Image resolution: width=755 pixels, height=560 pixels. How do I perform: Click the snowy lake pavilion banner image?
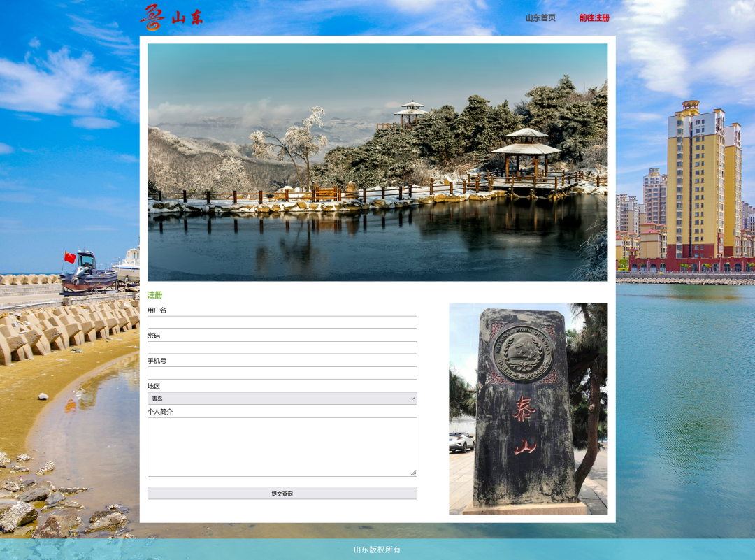[x=377, y=162]
